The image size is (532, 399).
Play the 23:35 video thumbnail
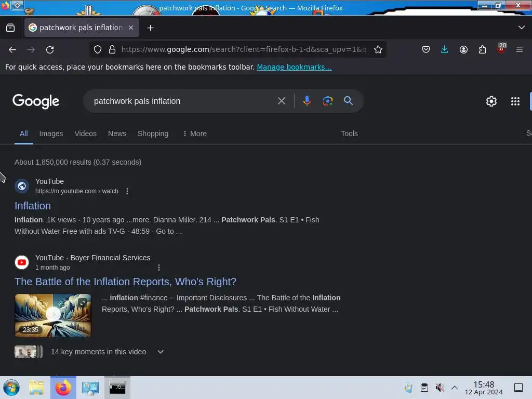[x=53, y=315]
